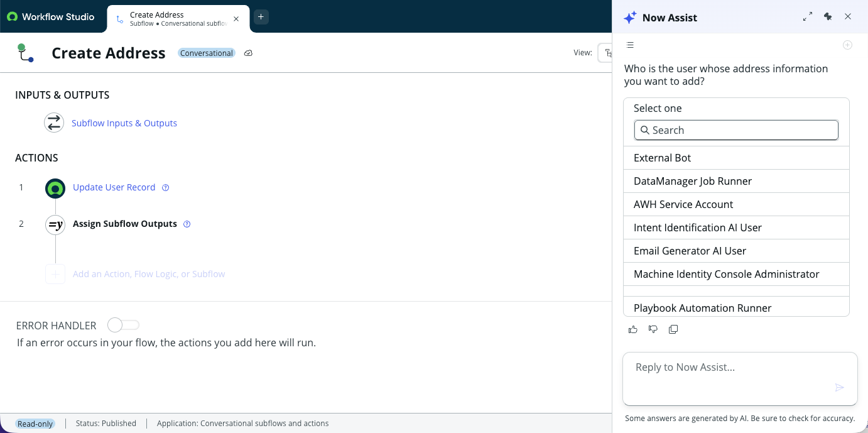This screenshot has width=868, height=433.
Task: Close the Now Assist panel
Action: (x=848, y=17)
